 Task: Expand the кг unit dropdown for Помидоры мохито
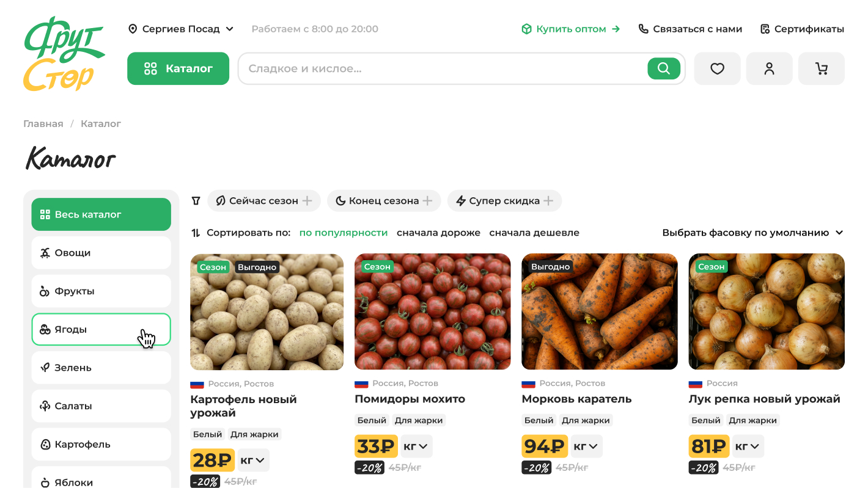coord(416,446)
